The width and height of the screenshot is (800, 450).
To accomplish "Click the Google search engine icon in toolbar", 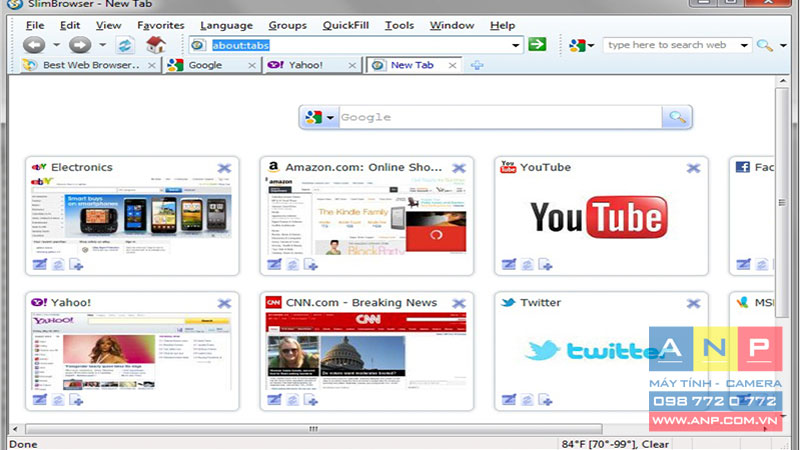I will pos(577,45).
